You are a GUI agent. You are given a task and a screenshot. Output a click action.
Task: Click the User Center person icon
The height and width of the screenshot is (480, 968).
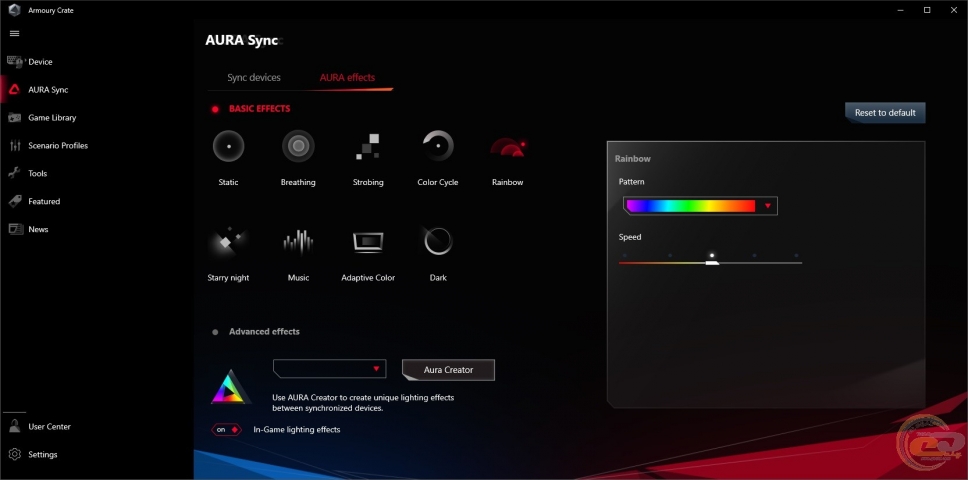coord(15,426)
